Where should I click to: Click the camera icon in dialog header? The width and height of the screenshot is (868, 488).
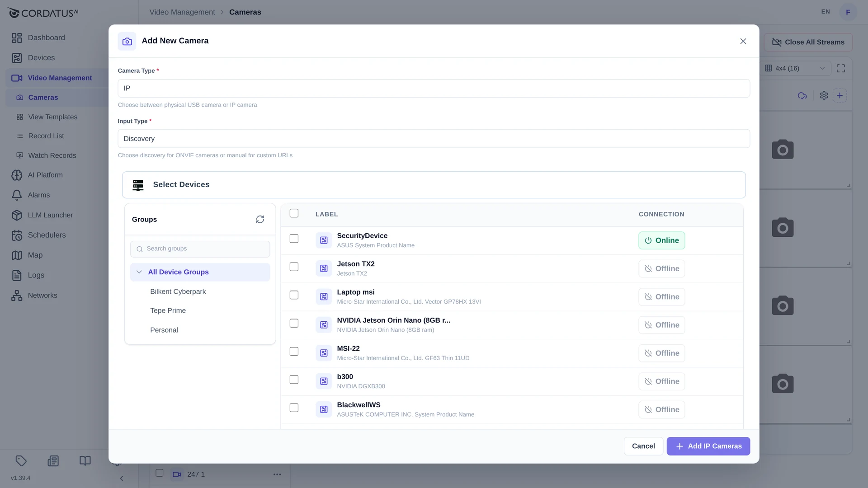pyautogui.click(x=127, y=41)
